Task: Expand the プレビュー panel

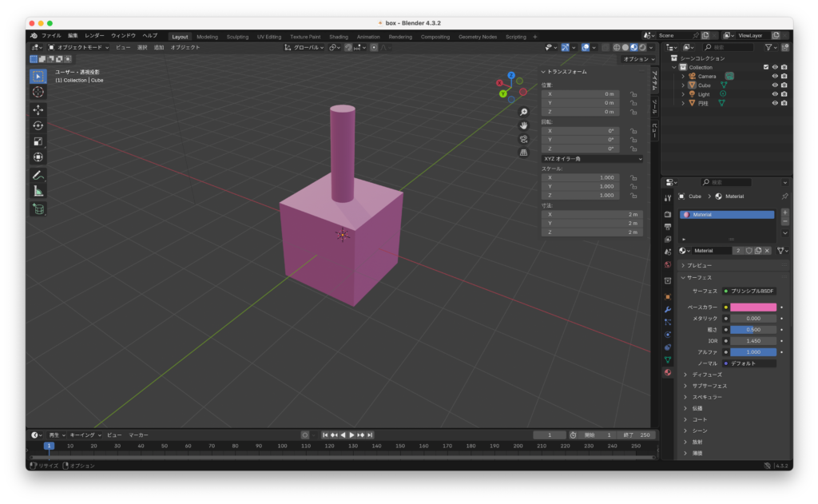Action: (x=684, y=265)
